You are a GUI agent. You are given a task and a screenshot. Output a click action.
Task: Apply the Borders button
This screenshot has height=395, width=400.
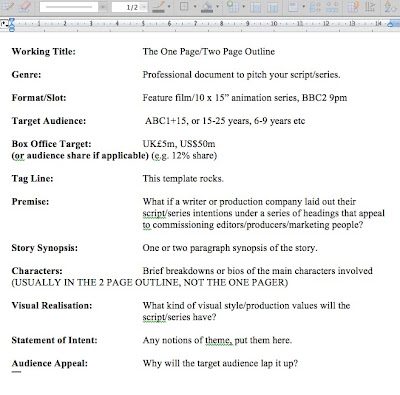tap(184, 6)
